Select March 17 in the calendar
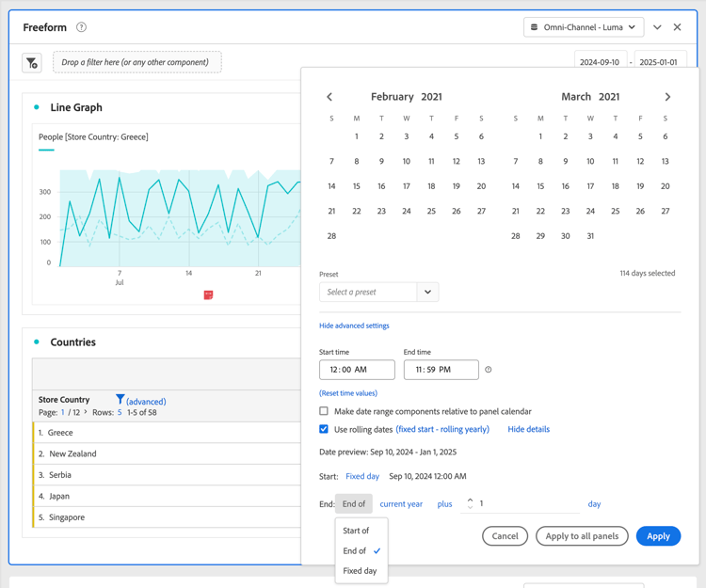This screenshot has width=706, height=588. pyautogui.click(x=590, y=185)
